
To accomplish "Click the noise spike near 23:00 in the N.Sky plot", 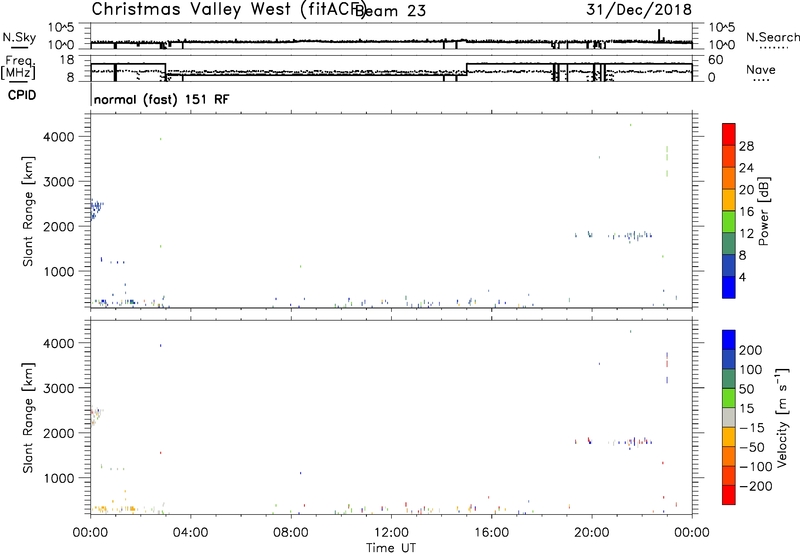I will [x=659, y=35].
